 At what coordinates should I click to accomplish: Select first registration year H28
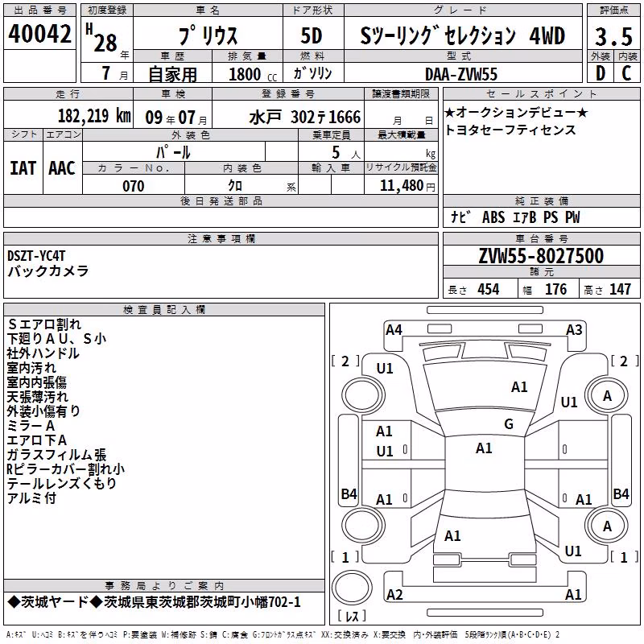tap(101, 38)
